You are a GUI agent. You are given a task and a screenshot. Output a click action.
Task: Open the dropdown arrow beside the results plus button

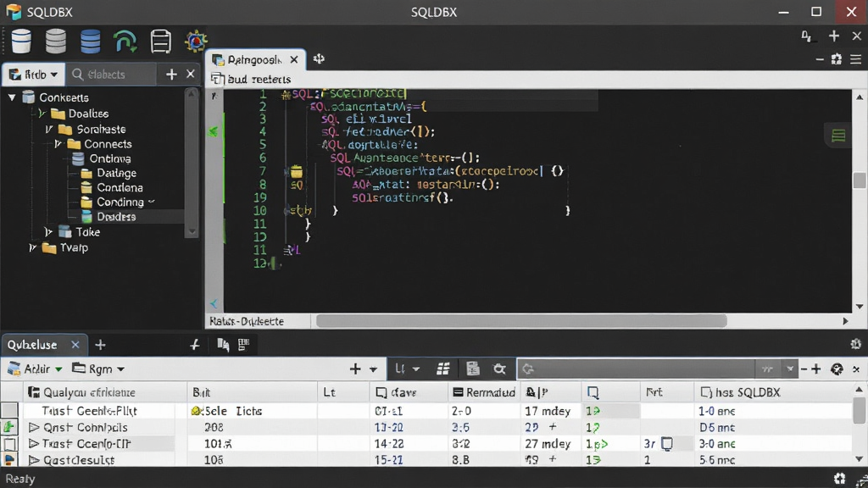[x=373, y=369]
